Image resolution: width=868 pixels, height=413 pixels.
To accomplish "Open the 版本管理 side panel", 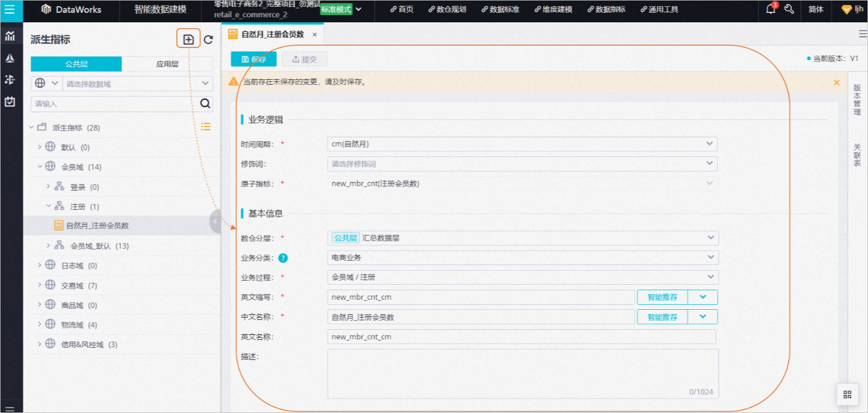I will pos(857,99).
